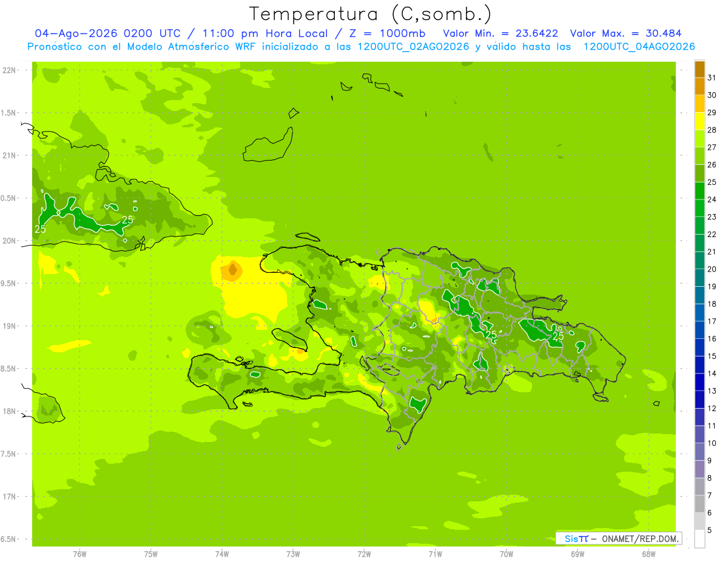Click the "22N" latitude axis label

click(9, 70)
